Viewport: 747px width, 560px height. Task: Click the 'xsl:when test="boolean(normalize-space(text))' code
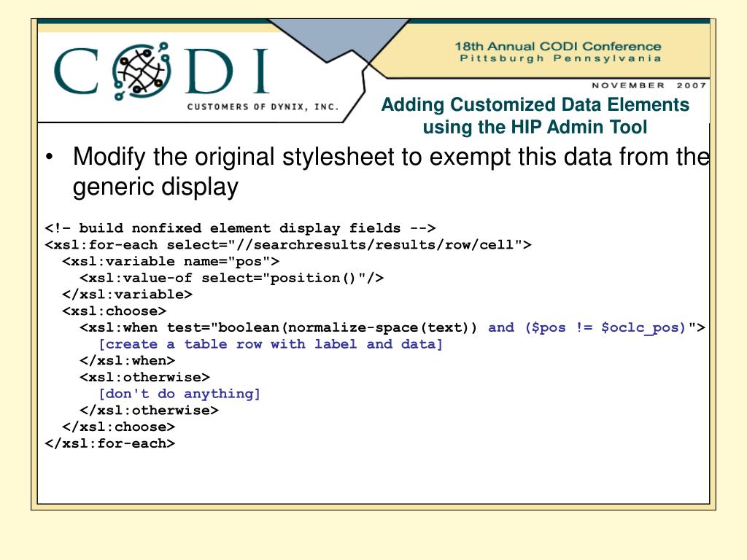278,328
